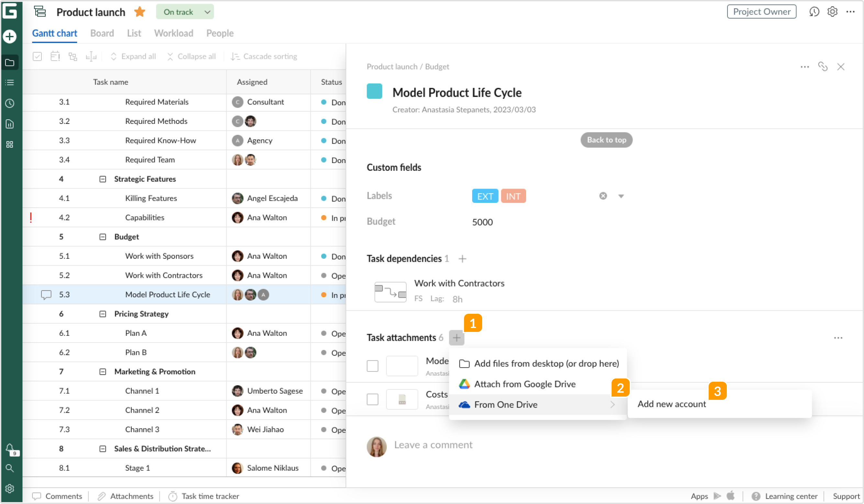Screen dimensions: 864x504
Task: Add a task dependency with plus icon
Action: pos(462,259)
